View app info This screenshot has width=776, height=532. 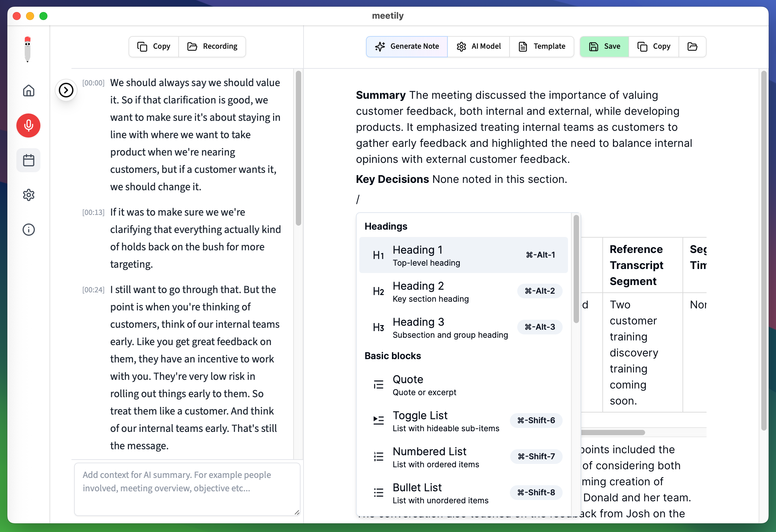pyautogui.click(x=28, y=229)
